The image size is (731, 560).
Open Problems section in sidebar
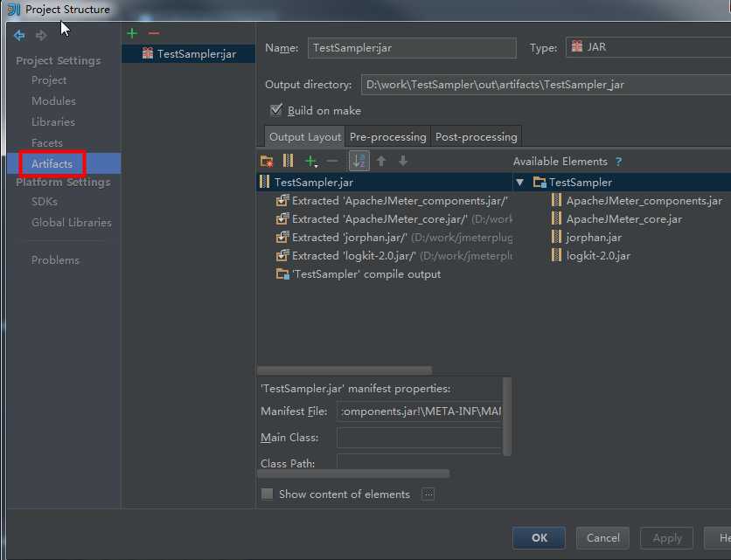pyautogui.click(x=55, y=260)
